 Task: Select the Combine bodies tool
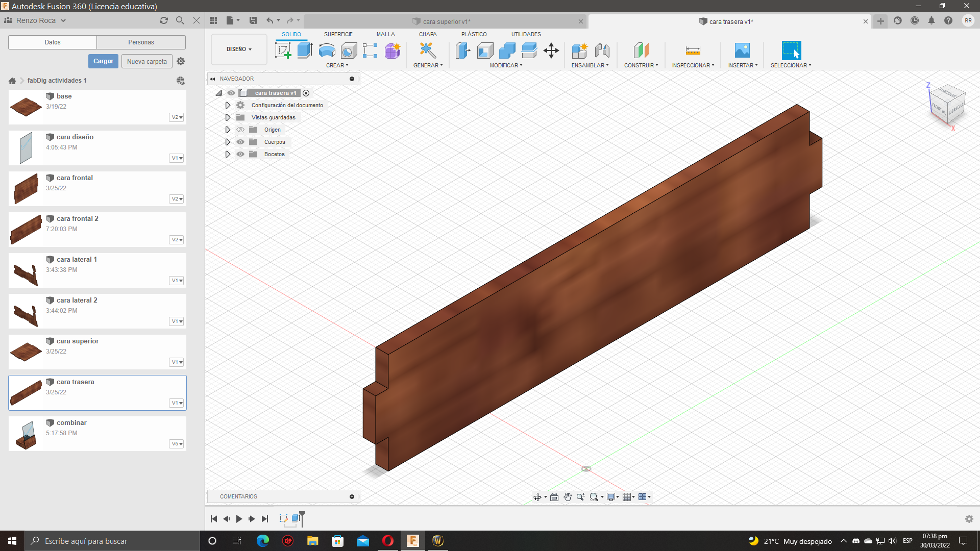point(507,51)
